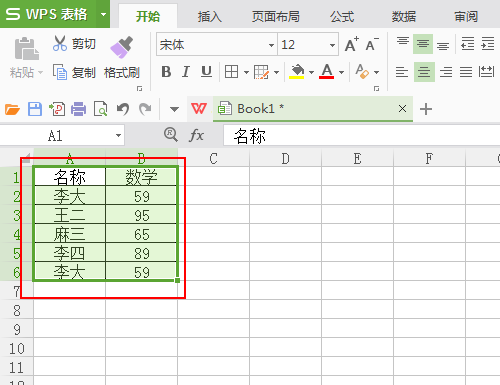Increase font size with A+ icon
The width and height of the screenshot is (500, 385).
(x=351, y=44)
